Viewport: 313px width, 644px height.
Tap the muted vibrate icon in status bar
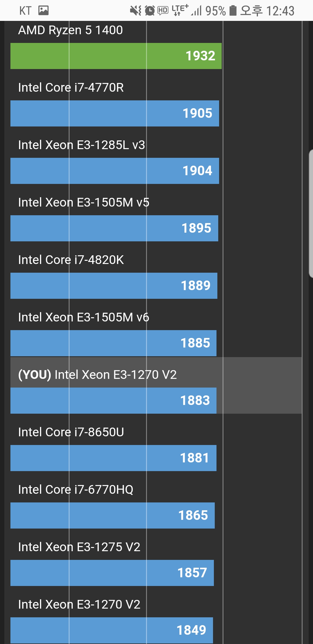[136, 11]
